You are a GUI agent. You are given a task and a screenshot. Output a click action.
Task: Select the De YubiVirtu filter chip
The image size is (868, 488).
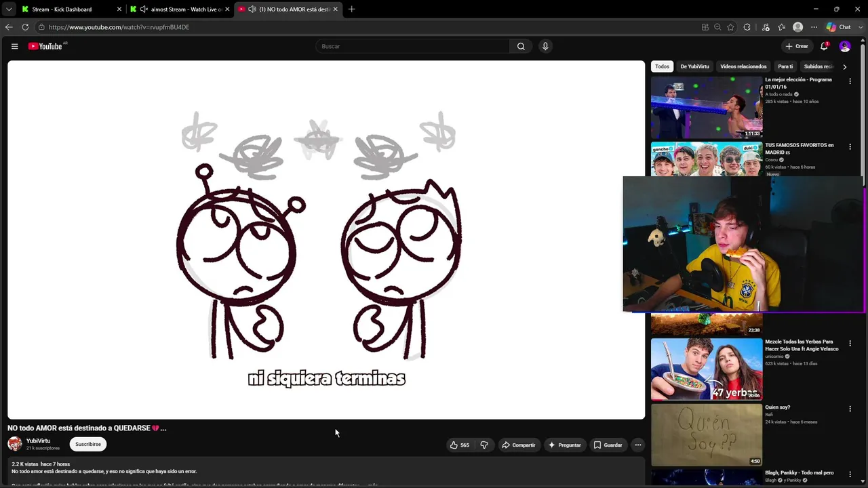coord(694,66)
